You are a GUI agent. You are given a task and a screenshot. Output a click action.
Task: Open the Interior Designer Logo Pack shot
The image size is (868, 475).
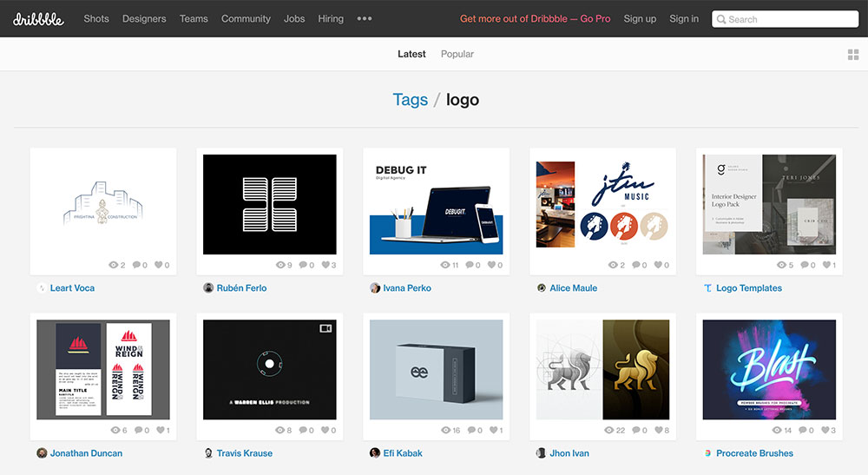coord(769,204)
